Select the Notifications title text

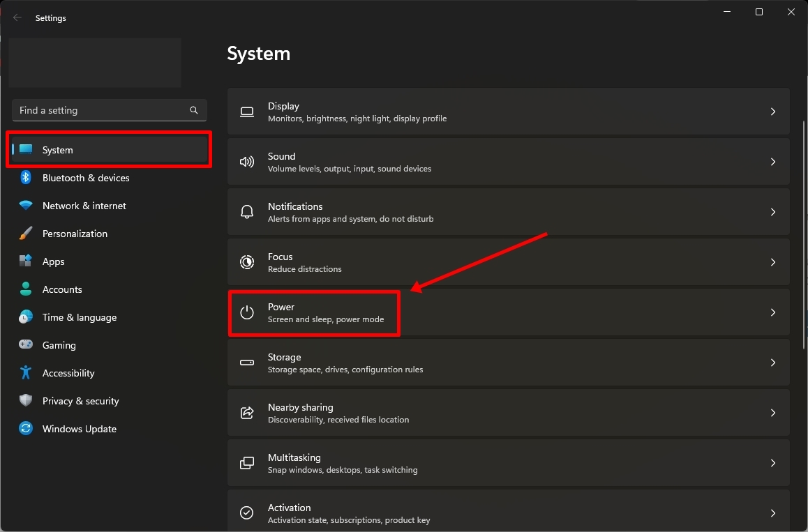[x=295, y=206]
